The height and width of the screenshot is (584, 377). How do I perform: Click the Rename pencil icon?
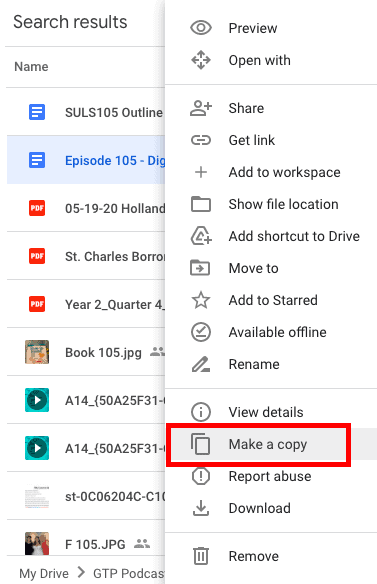pos(201,364)
